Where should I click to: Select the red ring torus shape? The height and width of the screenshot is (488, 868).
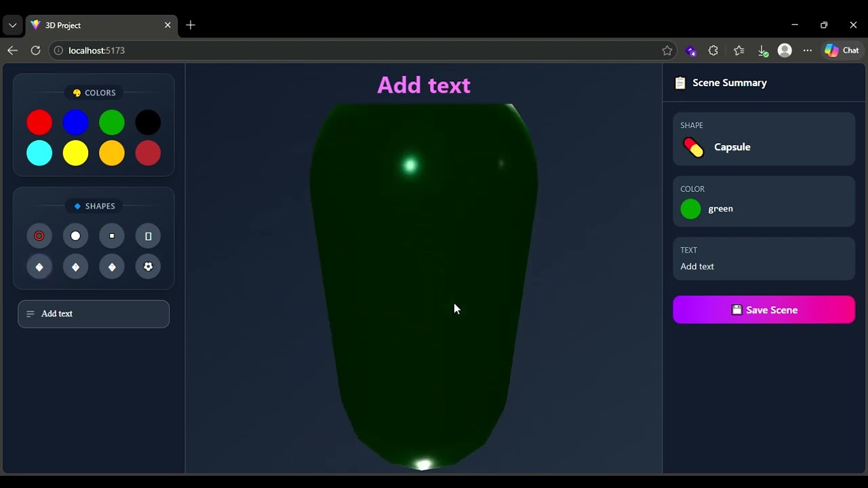[39, 236]
